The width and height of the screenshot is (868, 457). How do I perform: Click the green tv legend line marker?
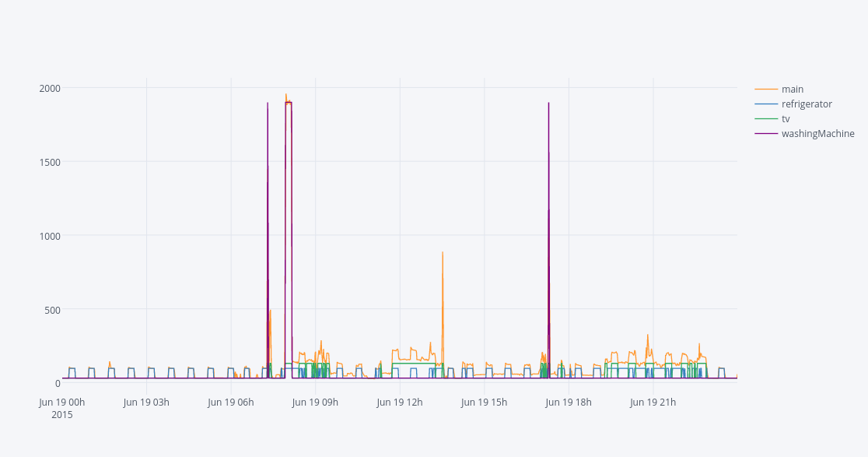tap(766, 119)
